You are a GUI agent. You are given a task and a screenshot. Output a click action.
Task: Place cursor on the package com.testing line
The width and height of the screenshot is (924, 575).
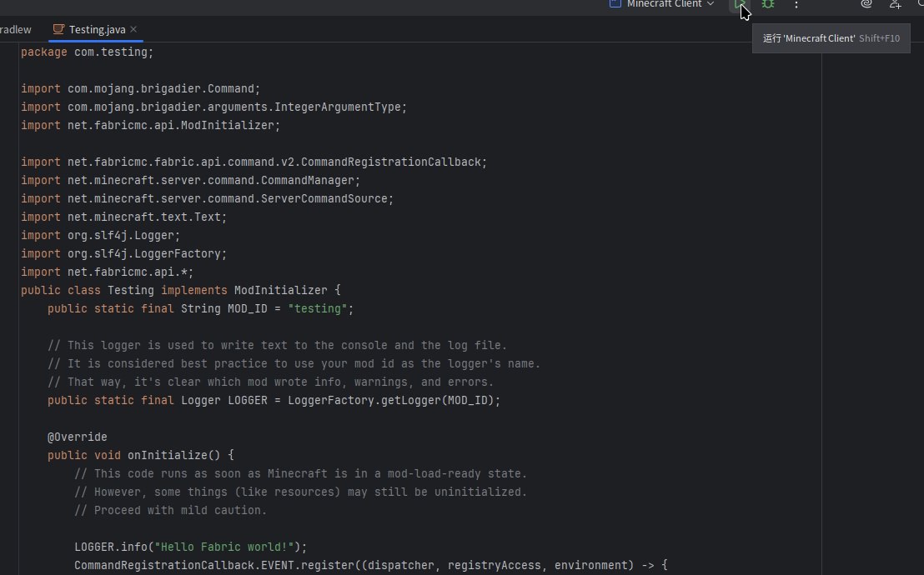(x=87, y=52)
